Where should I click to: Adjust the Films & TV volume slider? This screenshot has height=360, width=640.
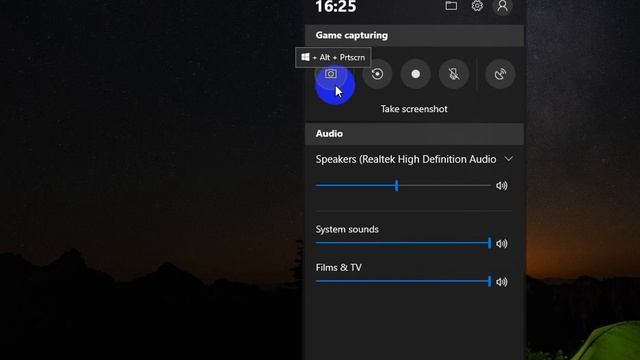coord(403,281)
